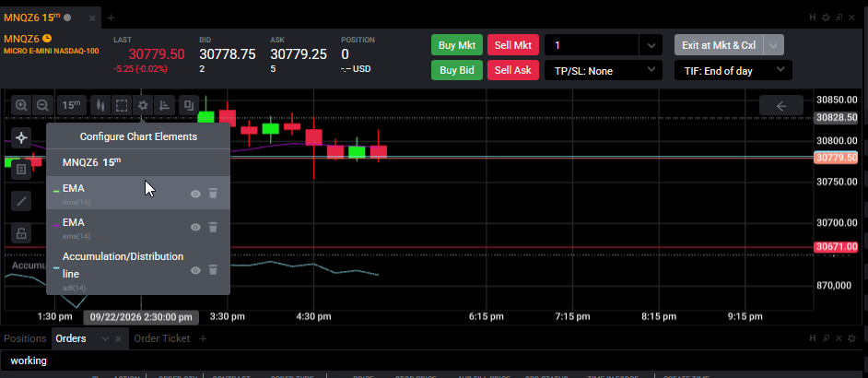Pop out the chart panel

(x=839, y=18)
